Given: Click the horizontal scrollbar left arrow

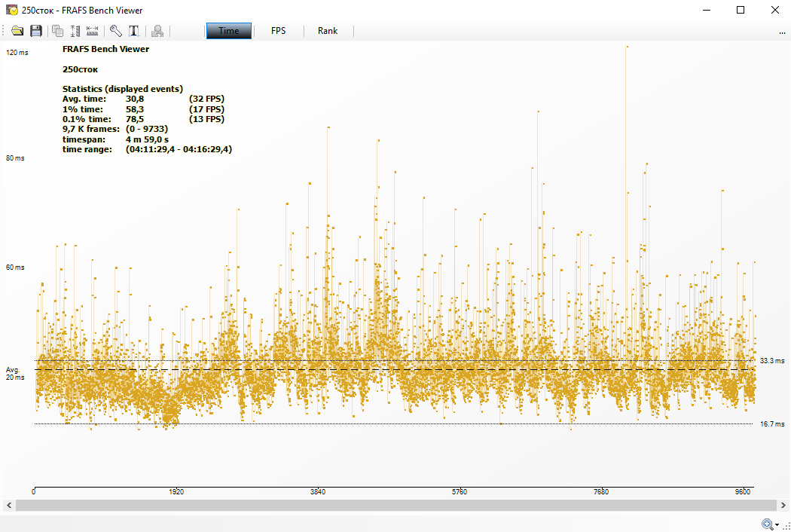Looking at the screenshot, I should pos(8,505).
